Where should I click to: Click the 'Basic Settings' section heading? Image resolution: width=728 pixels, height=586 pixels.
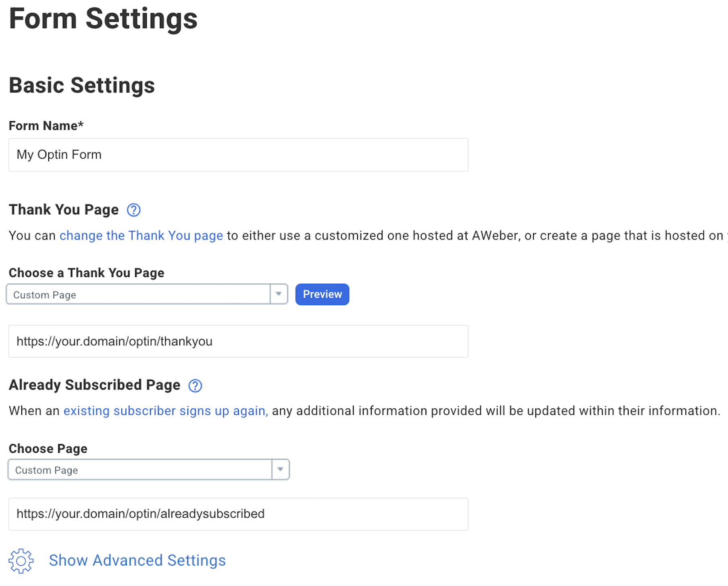pyautogui.click(x=82, y=85)
